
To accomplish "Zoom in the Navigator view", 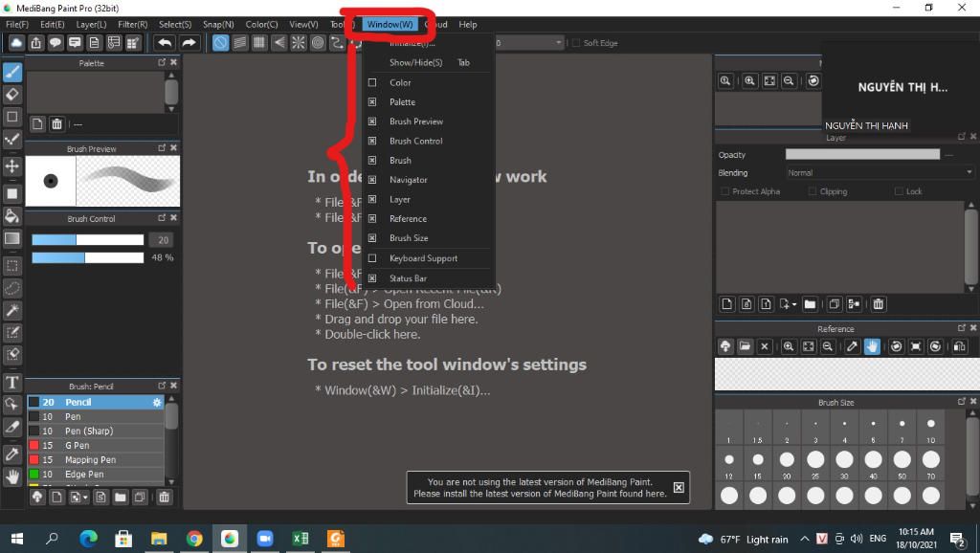I will click(x=749, y=80).
